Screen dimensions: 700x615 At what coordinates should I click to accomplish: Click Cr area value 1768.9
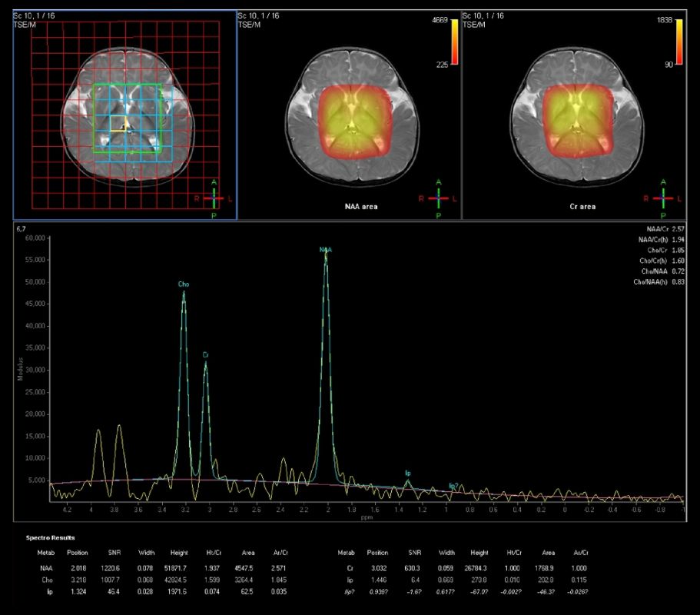tap(544, 568)
